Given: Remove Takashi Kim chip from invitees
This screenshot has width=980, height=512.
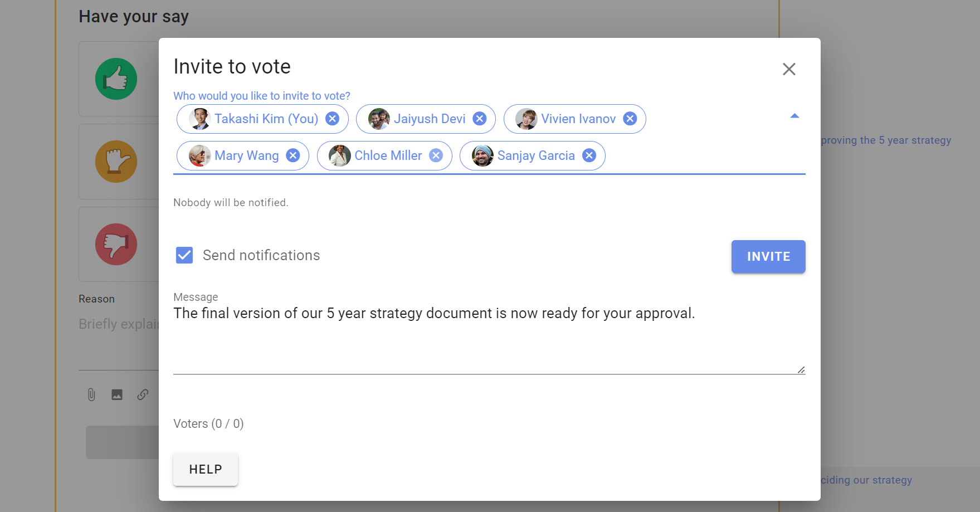Looking at the screenshot, I should [x=333, y=119].
